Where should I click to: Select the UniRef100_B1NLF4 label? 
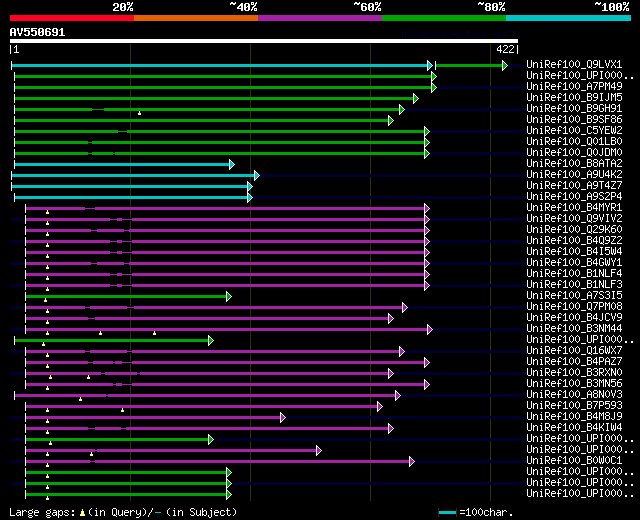tap(574, 273)
